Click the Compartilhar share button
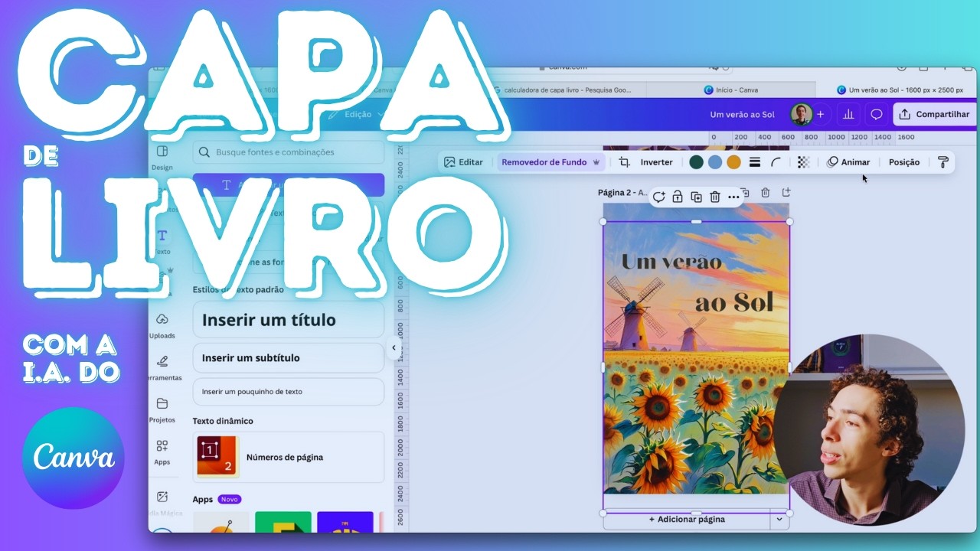 pos(934,114)
